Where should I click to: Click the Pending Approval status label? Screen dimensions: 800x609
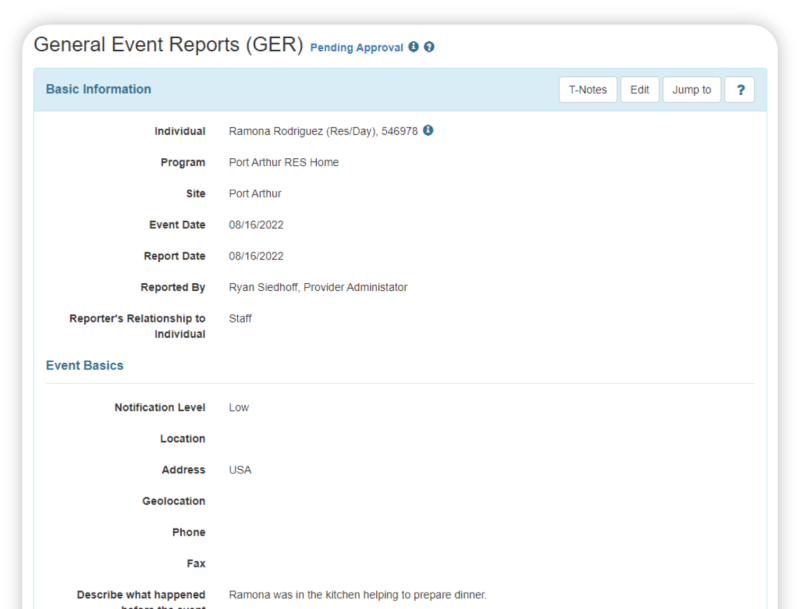click(356, 47)
